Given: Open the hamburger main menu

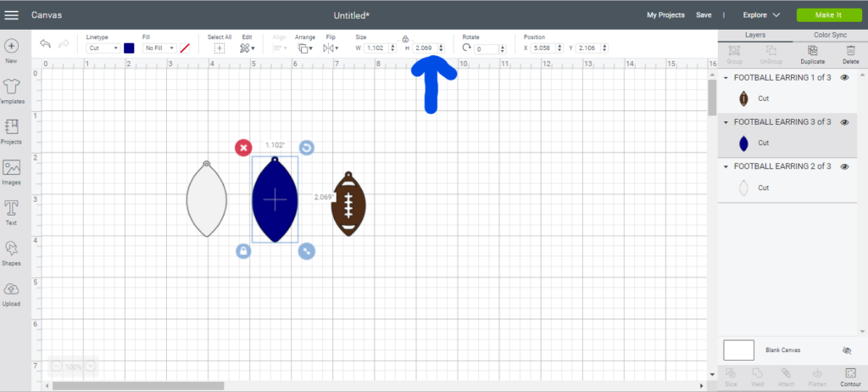Looking at the screenshot, I should (x=12, y=15).
